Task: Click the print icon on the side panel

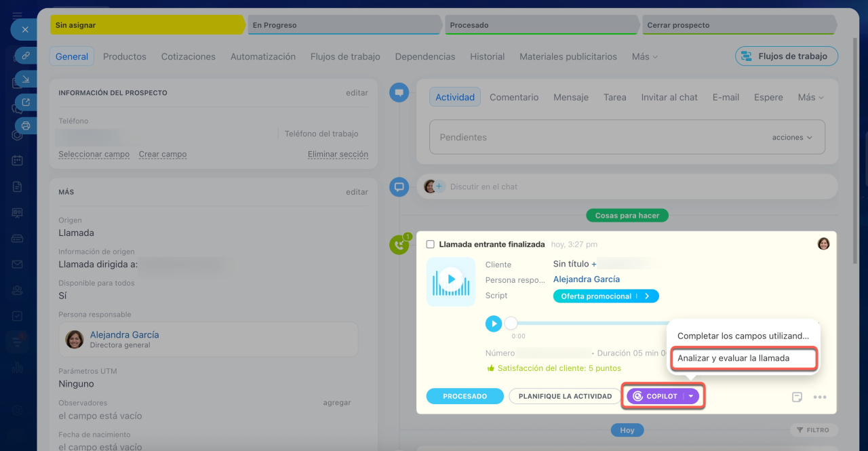Action: pyautogui.click(x=25, y=125)
